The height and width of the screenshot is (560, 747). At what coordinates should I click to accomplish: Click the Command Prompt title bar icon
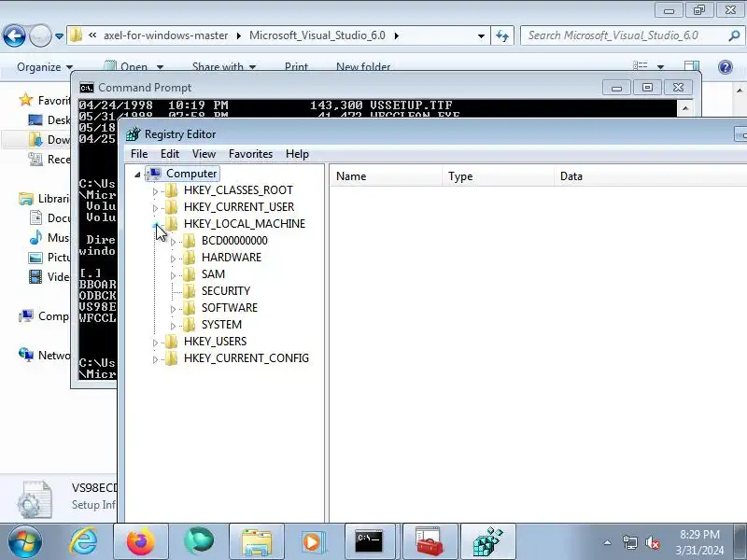pos(87,88)
